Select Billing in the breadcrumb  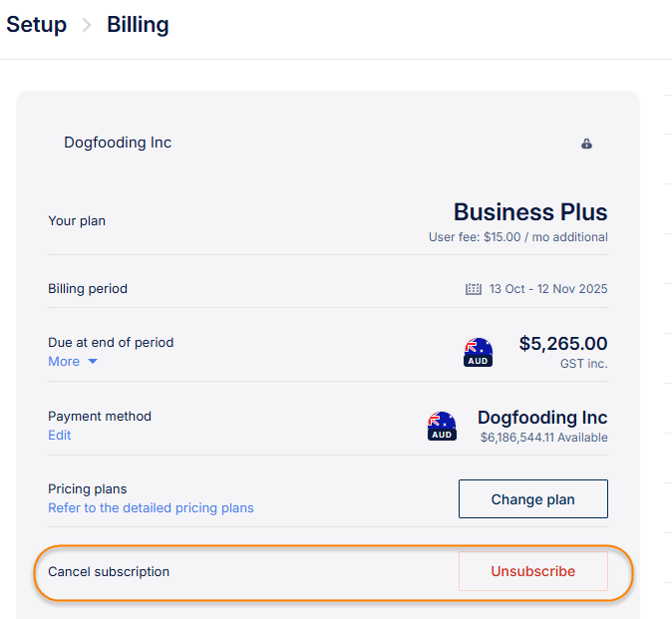click(138, 25)
